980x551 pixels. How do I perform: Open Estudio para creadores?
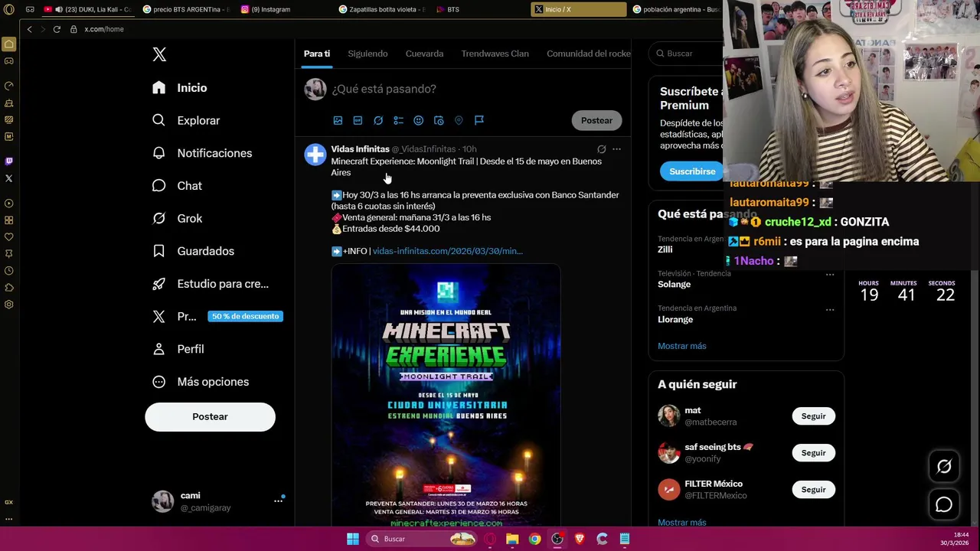click(x=211, y=284)
